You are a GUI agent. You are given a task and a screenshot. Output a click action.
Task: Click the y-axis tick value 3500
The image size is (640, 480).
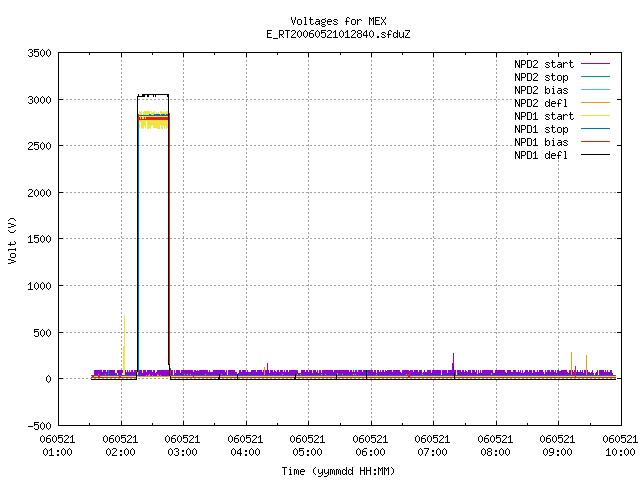[x=40, y=53]
